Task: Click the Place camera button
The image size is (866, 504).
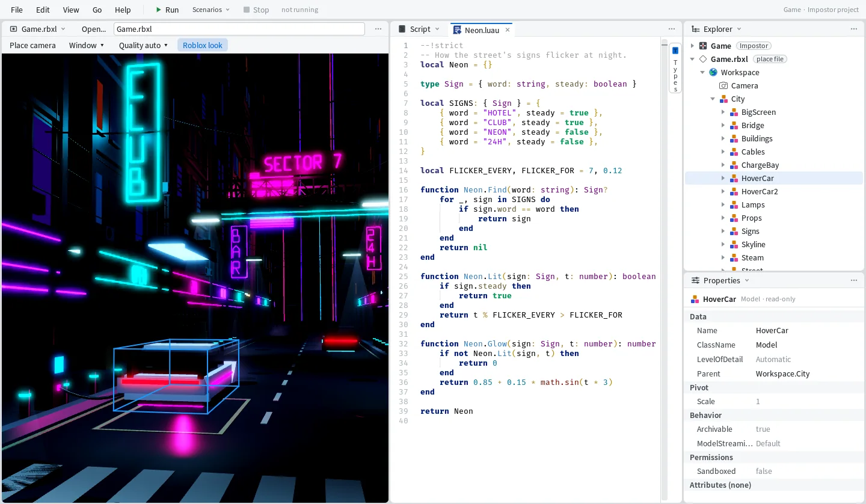Action: tap(32, 45)
